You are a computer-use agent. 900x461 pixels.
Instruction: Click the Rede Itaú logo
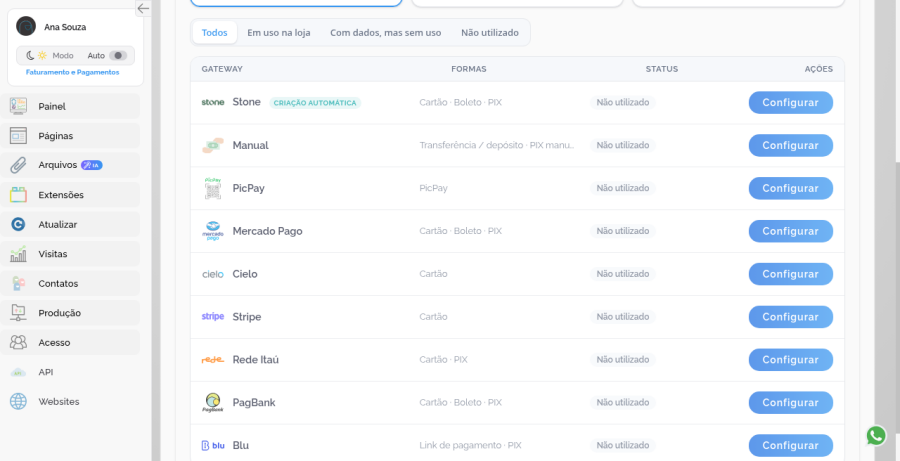[x=213, y=360]
